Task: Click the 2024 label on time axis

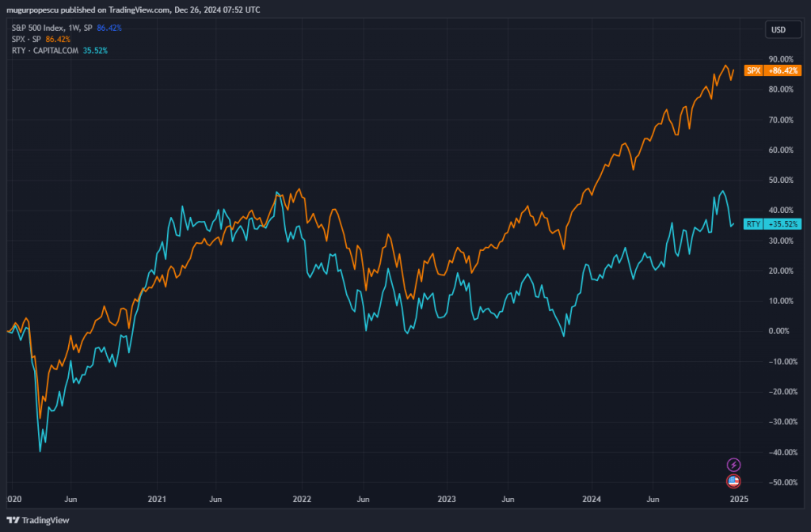Action: (592, 500)
